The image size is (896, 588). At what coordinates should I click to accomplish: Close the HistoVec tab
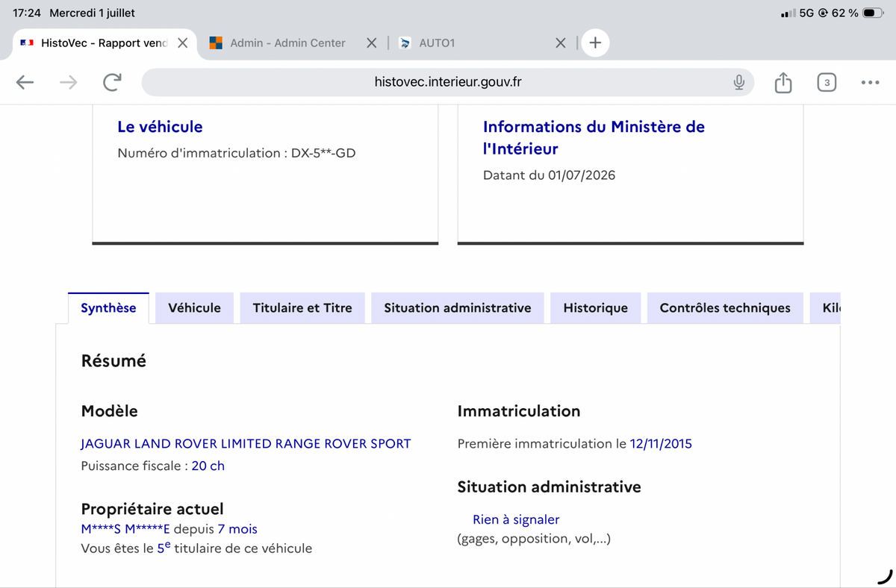coord(182,43)
